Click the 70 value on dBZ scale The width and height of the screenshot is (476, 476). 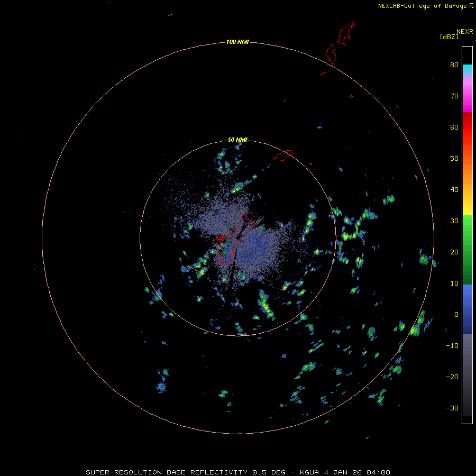coord(454,96)
